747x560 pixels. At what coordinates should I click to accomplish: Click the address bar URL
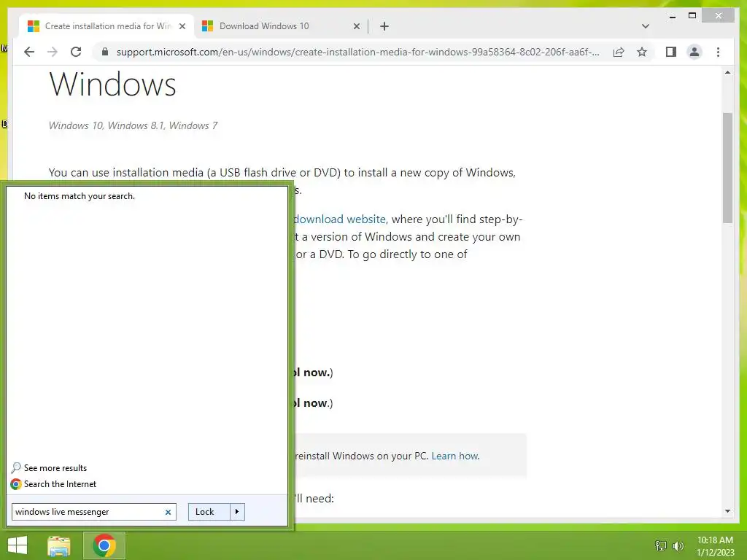[x=357, y=52]
